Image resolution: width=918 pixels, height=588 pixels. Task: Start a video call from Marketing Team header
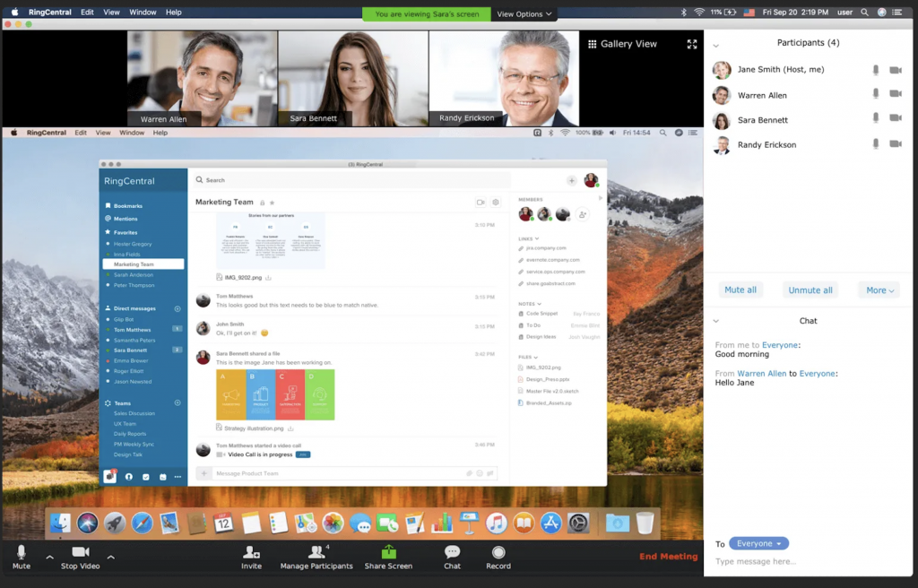pyautogui.click(x=481, y=203)
